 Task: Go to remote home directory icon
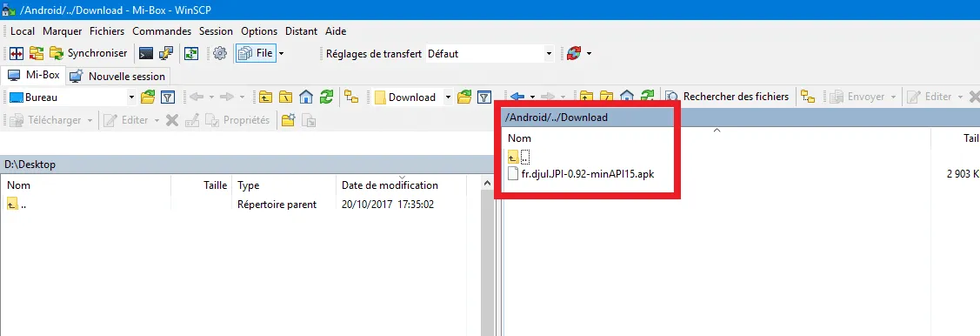(x=627, y=97)
